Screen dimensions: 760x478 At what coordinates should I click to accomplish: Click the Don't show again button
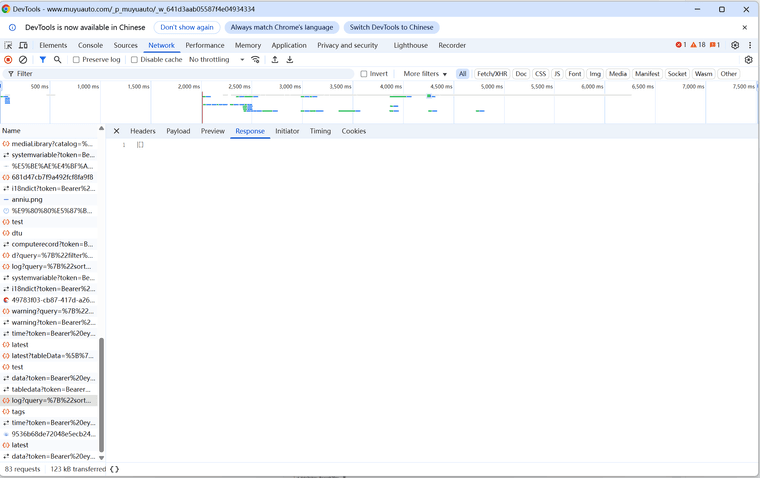click(187, 28)
